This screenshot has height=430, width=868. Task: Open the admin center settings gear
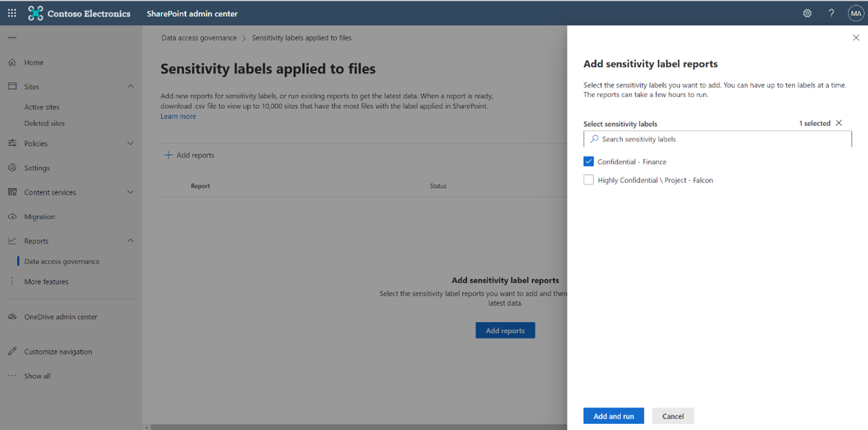(807, 12)
